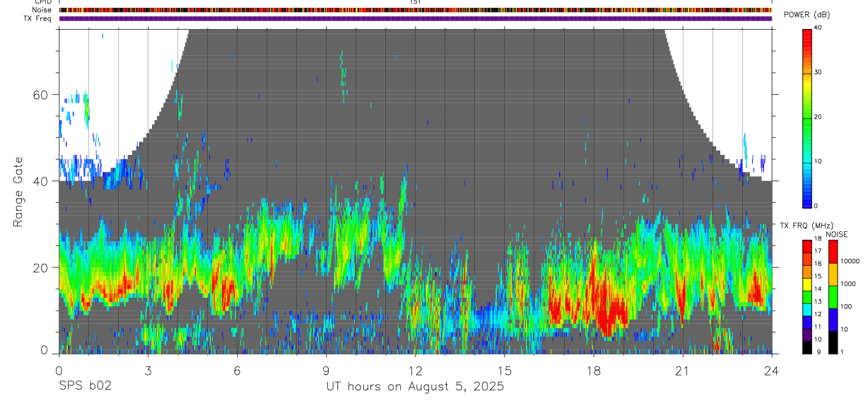This screenshot has height=401, width=868.
Task: Click the 21 tick on the time axis
Action: (x=683, y=369)
